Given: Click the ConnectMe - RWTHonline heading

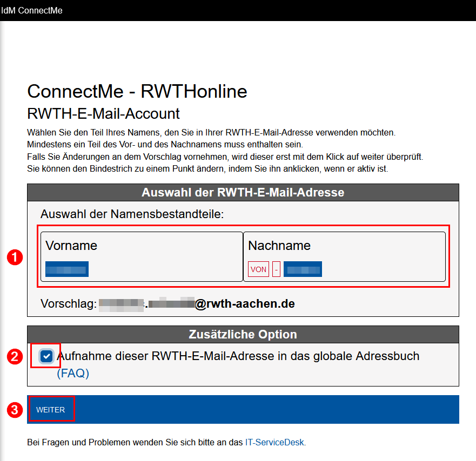Looking at the screenshot, I should click(x=137, y=92).
